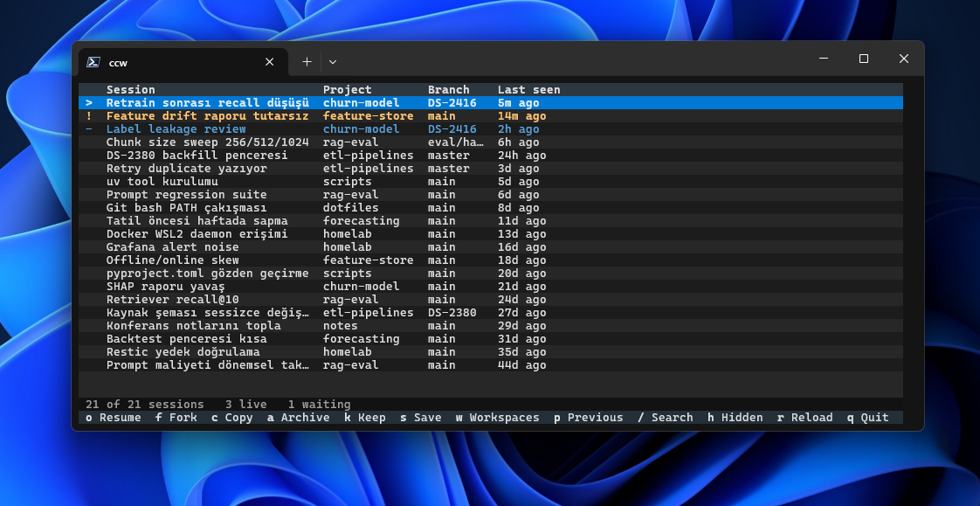Click 'notes' project in Konferans row

tap(341, 326)
